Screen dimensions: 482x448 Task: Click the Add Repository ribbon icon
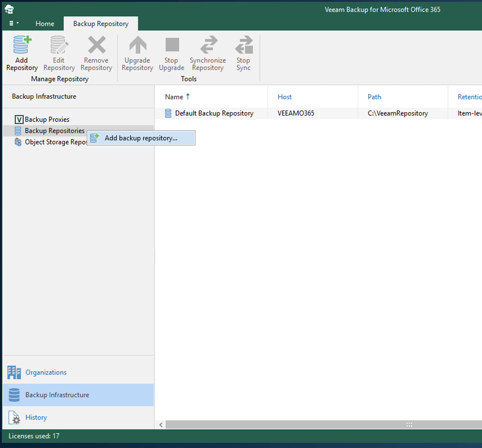point(22,45)
